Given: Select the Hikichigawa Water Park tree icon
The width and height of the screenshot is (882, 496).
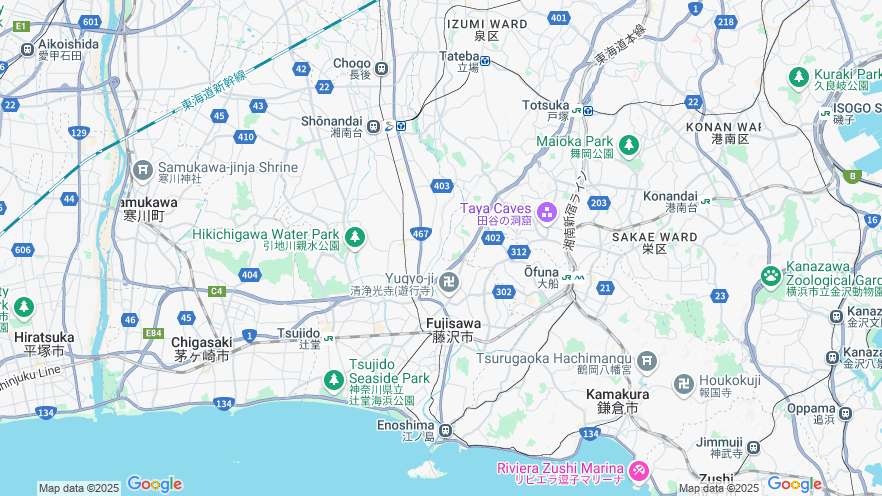Looking at the screenshot, I should pyautogui.click(x=354, y=237).
